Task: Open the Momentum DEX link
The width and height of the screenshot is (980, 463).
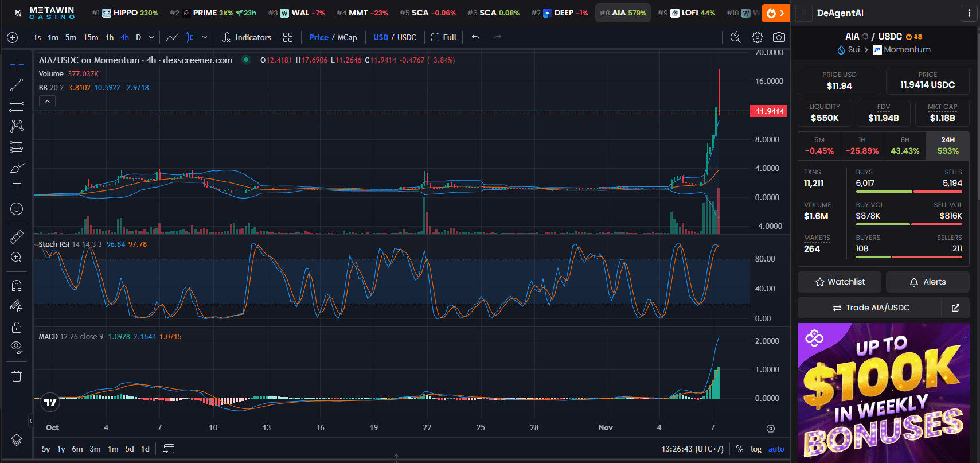Action: click(901, 49)
